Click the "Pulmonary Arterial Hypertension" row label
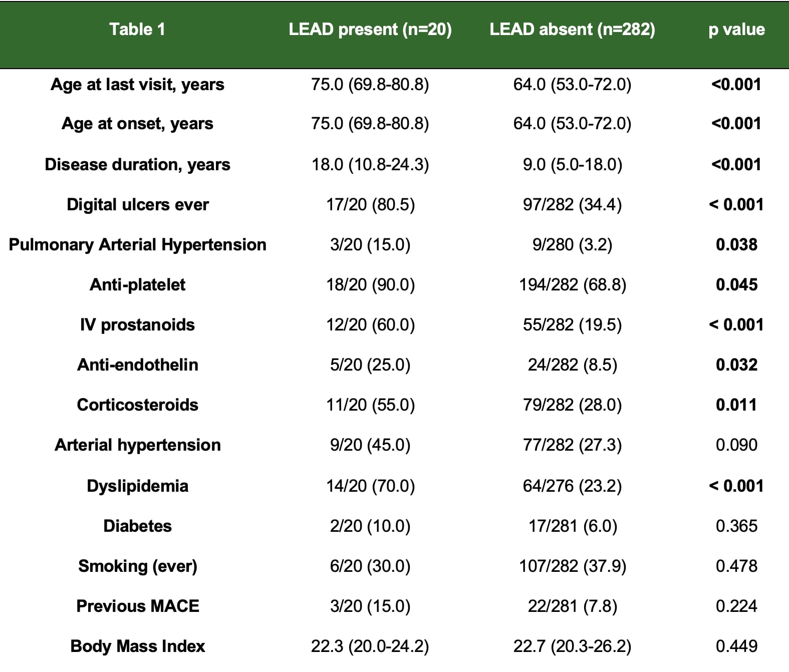This screenshot has width=789, height=672. click(x=137, y=245)
